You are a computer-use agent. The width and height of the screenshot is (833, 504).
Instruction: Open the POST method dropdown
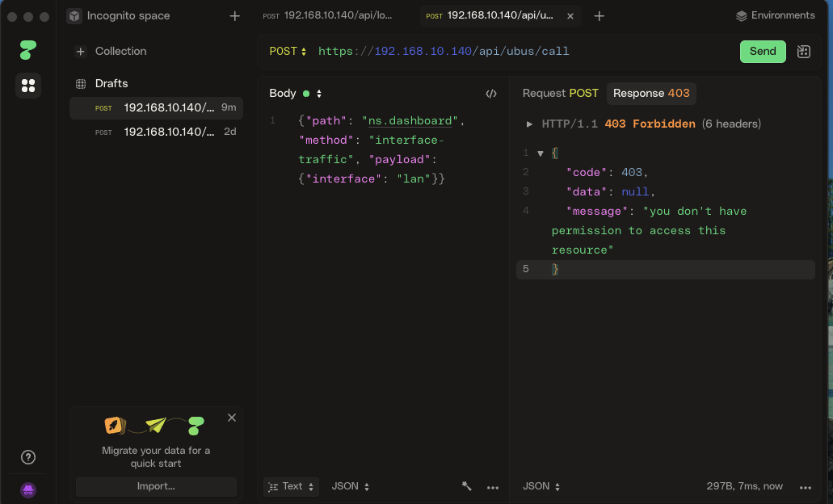point(288,52)
